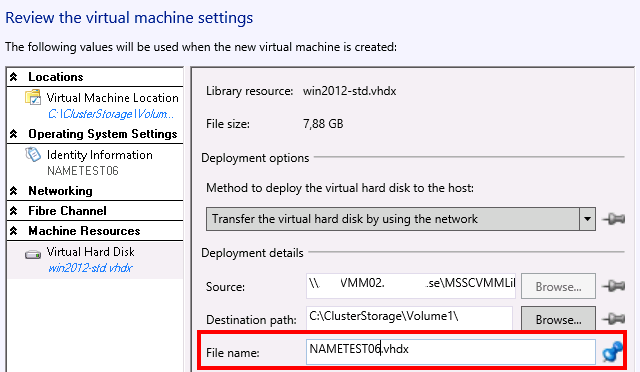Toggle blue pinned icon beside File name
The image size is (640, 372).
pos(612,351)
